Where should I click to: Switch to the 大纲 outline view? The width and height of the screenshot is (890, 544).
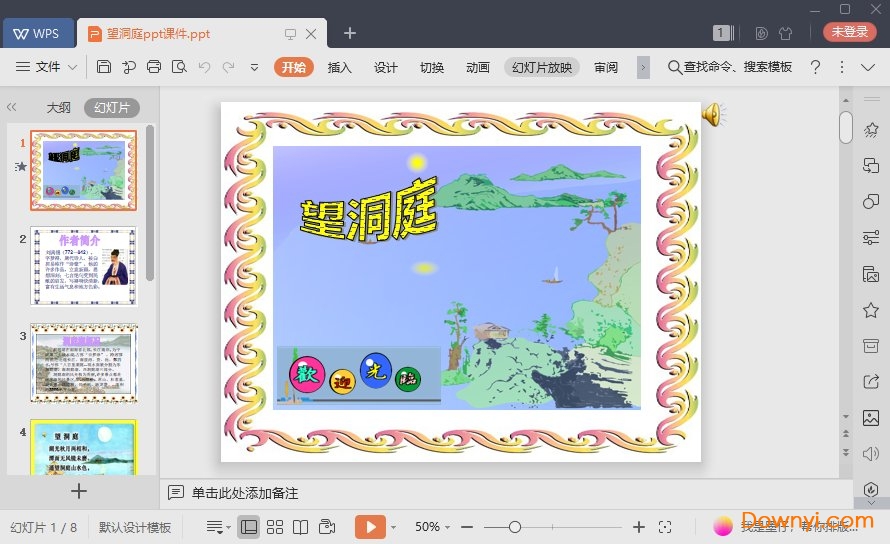pyautogui.click(x=58, y=107)
